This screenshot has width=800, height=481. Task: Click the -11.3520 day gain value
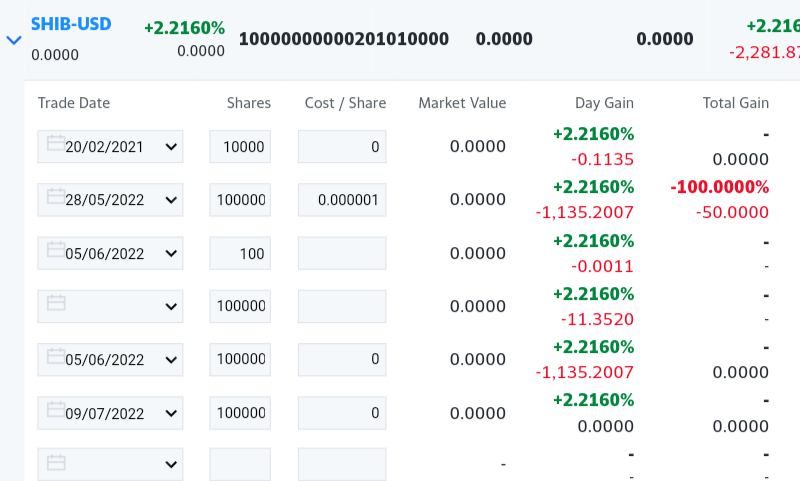[x=597, y=319]
